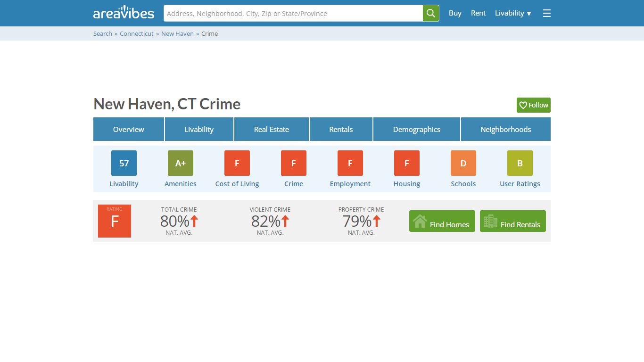The height and width of the screenshot is (362, 644).
Task: Click the Amenities label link
Action: point(181,184)
